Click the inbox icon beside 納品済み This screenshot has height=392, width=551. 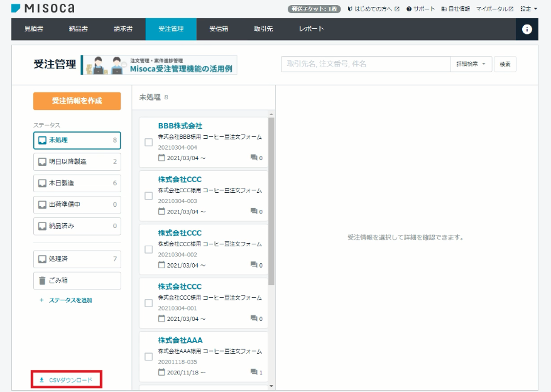[42, 226]
